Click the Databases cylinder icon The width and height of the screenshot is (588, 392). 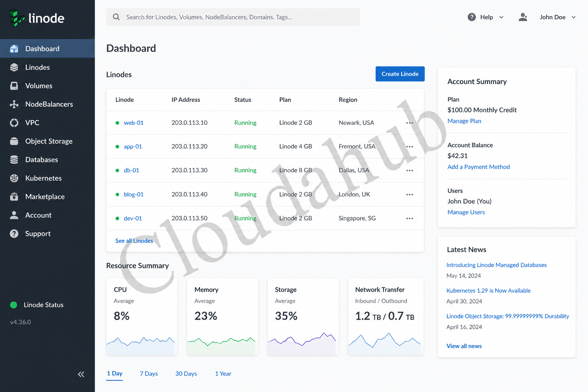(14, 160)
